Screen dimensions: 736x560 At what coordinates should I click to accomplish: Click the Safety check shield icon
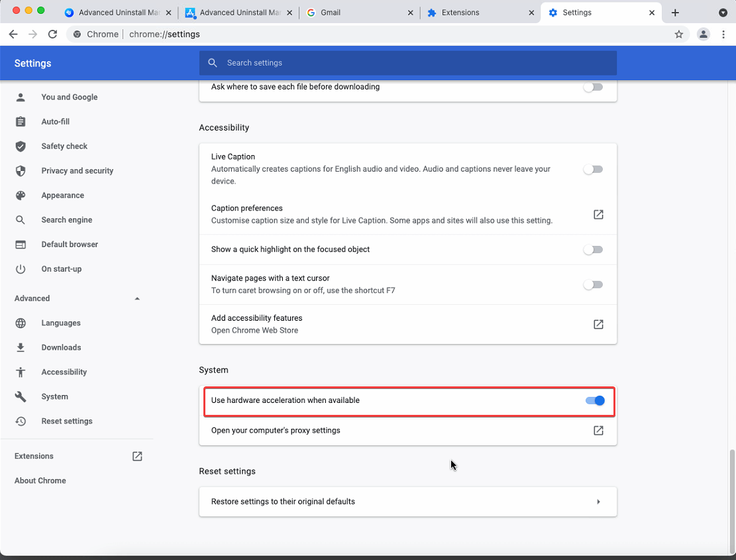click(x=21, y=146)
